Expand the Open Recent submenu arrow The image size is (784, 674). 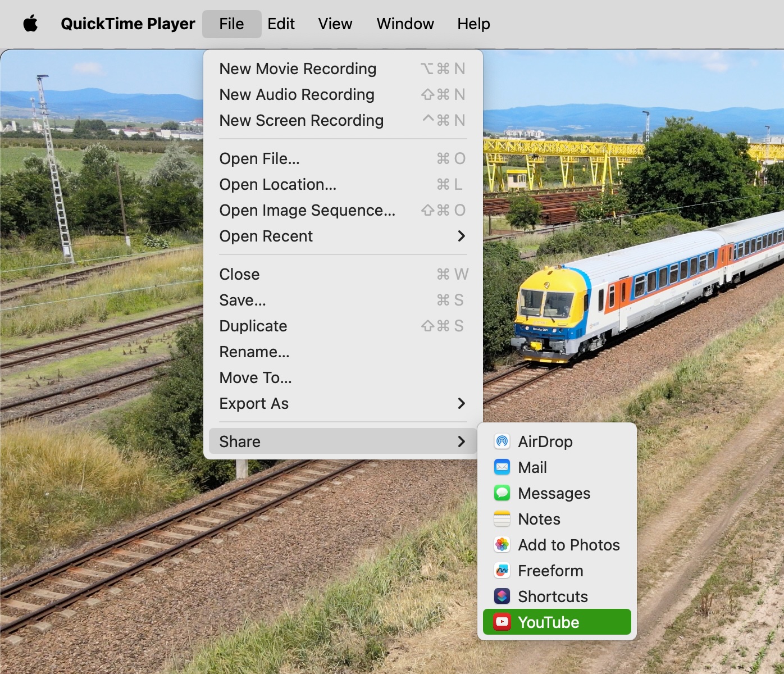pos(462,236)
